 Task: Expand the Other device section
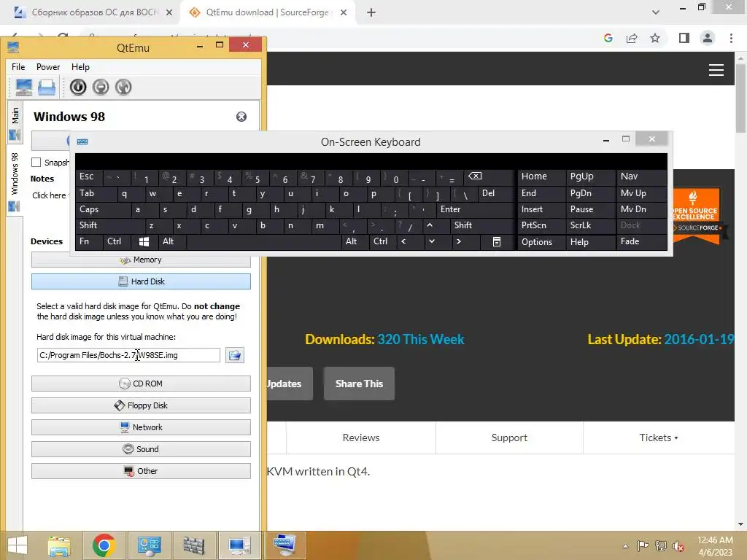(141, 472)
